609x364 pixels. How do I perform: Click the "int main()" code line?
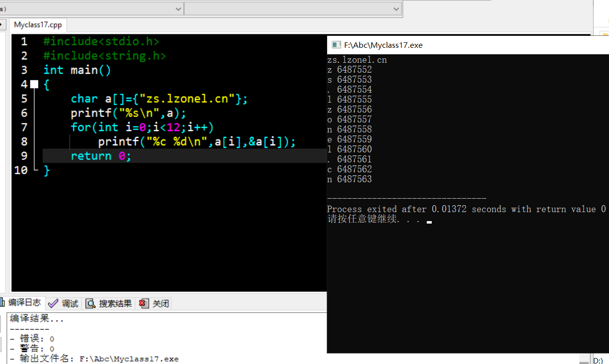pos(77,70)
